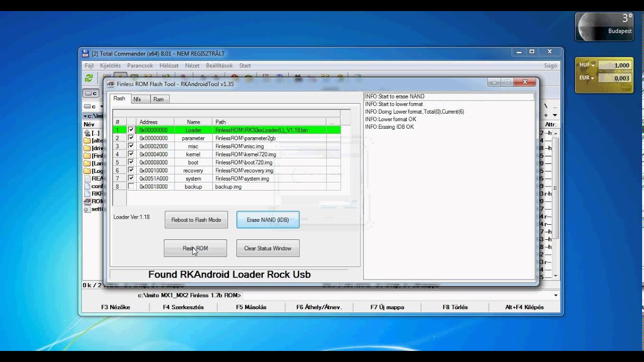The width and height of the screenshot is (644, 362).
Task: Open the HUF currency dropdown
Action: point(593,65)
